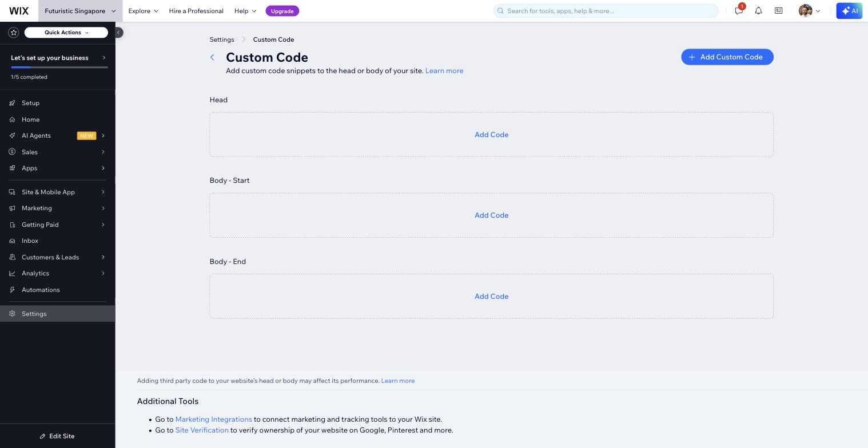The image size is (868, 448).
Task: Click the Inbox icon in sidebar
Action: [x=12, y=241]
